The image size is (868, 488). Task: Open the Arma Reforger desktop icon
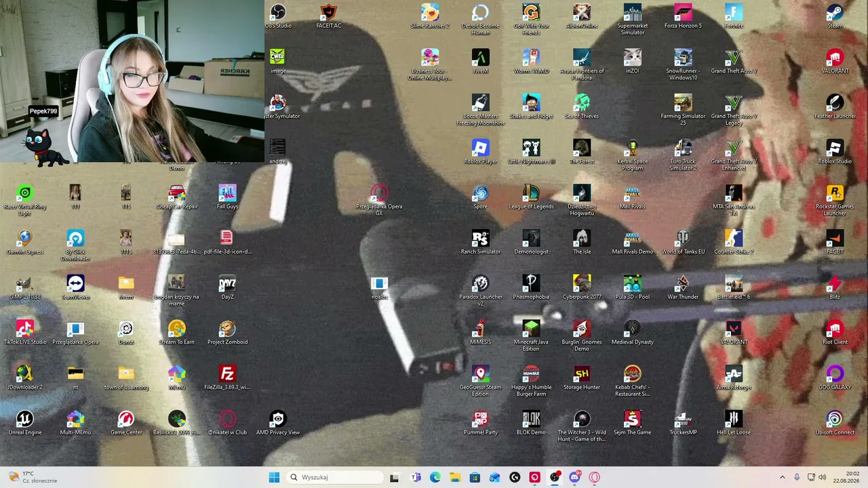[x=734, y=378]
